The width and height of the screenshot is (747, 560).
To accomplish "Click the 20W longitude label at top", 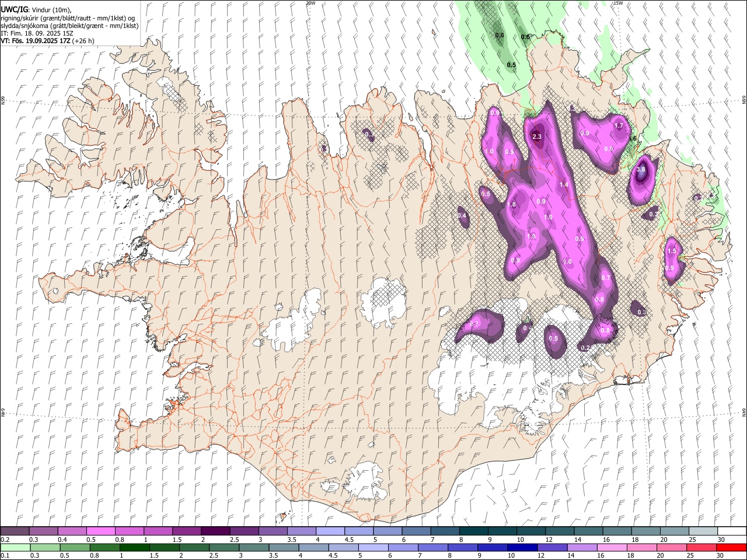I will coord(310,3).
